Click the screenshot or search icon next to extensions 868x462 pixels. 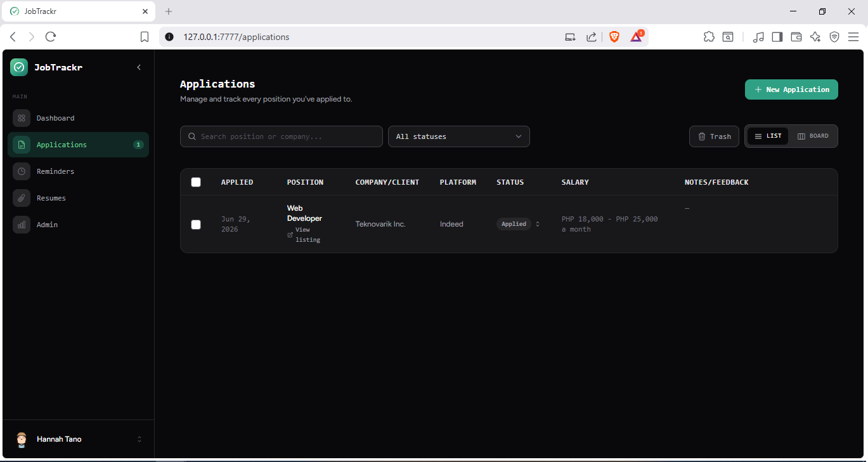click(x=728, y=37)
